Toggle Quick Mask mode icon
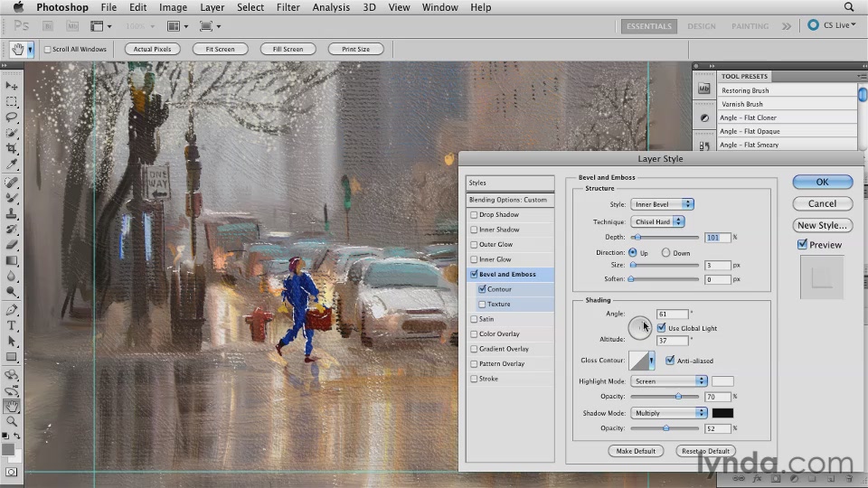The image size is (868, 488). (11, 472)
